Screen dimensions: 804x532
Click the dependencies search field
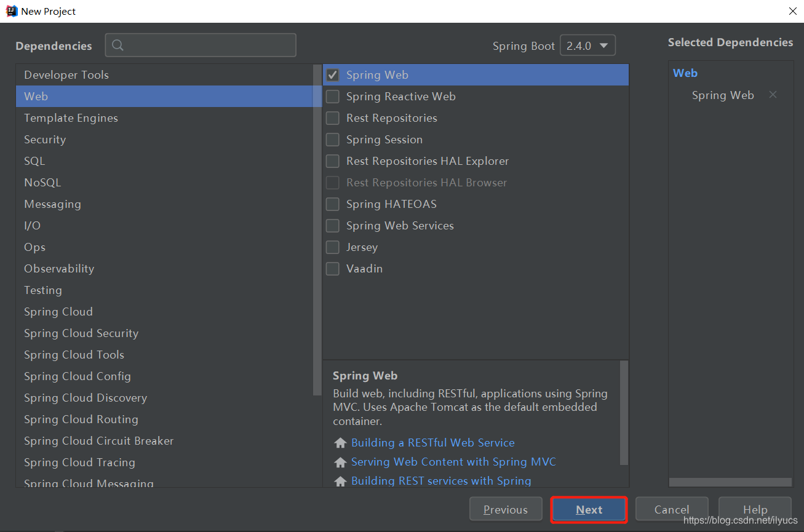click(x=201, y=46)
